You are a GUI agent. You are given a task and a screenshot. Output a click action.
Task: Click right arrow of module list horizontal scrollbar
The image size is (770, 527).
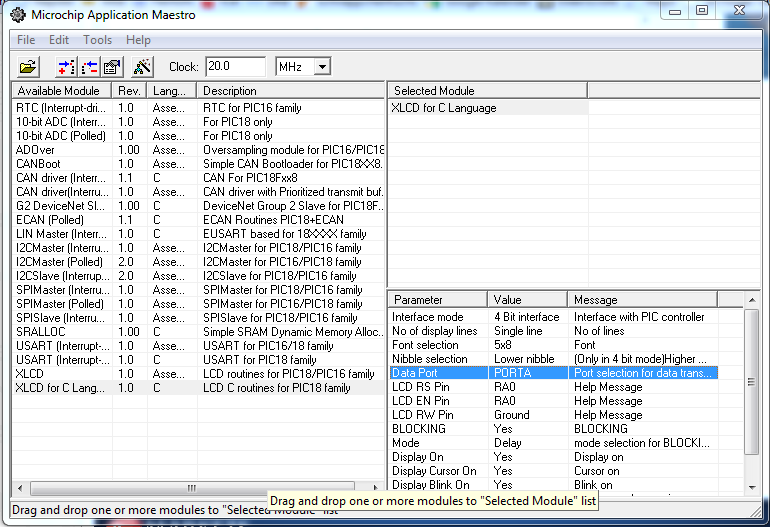pyautogui.click(x=376, y=488)
